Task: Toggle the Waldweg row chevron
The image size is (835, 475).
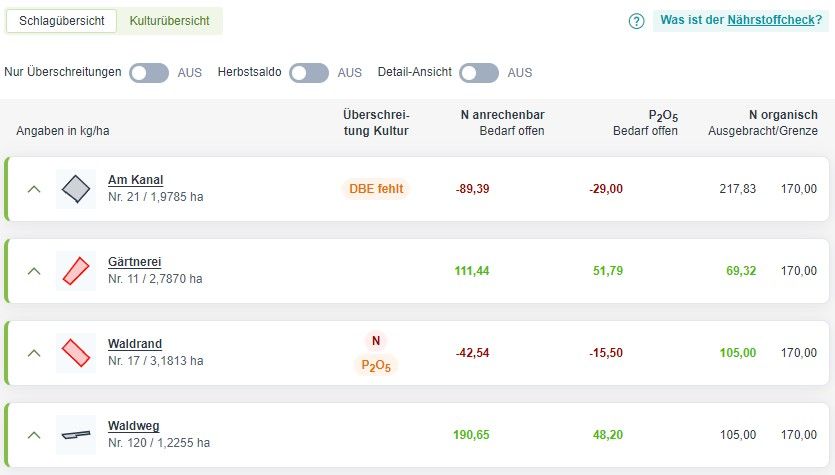Action: point(34,435)
